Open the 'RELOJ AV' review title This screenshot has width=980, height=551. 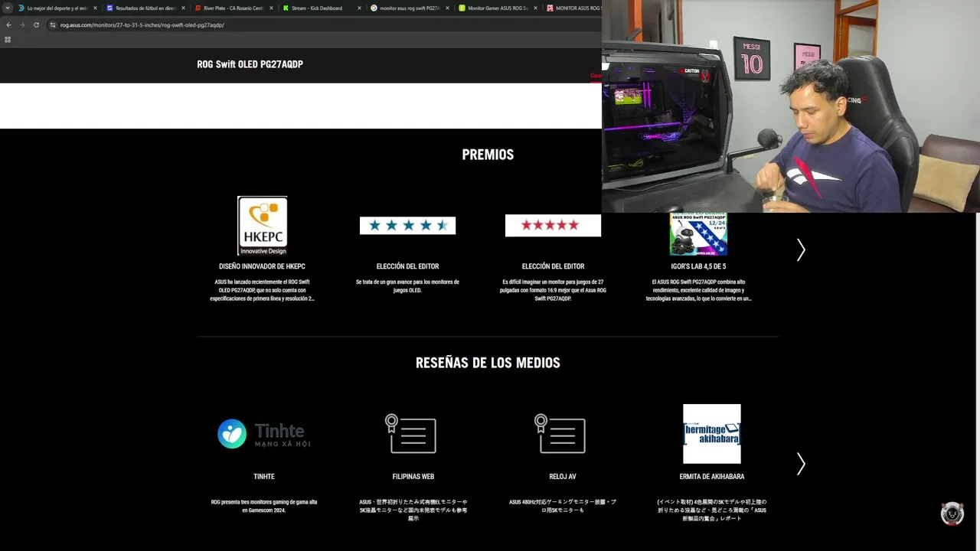pyautogui.click(x=563, y=477)
